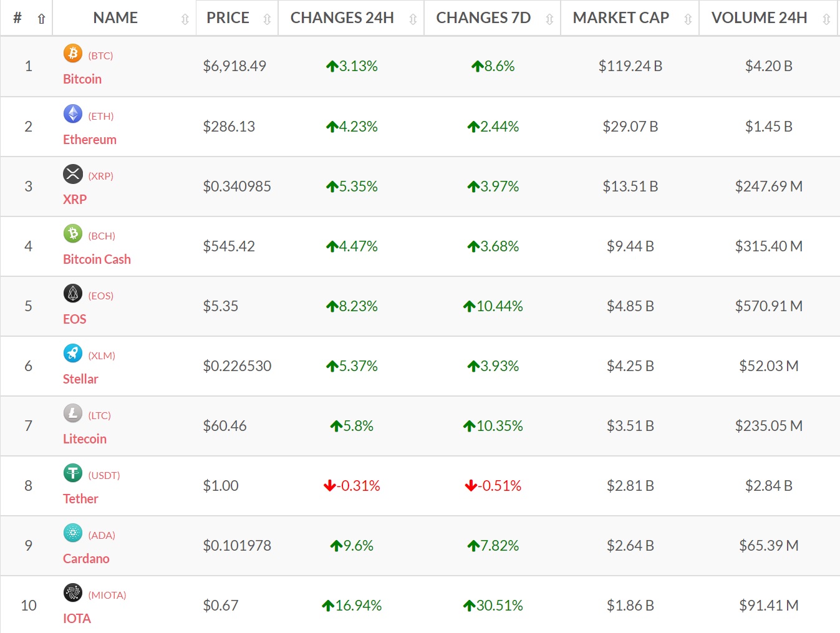Click the (ADA) ticker symbol
840x633 pixels.
(x=102, y=535)
